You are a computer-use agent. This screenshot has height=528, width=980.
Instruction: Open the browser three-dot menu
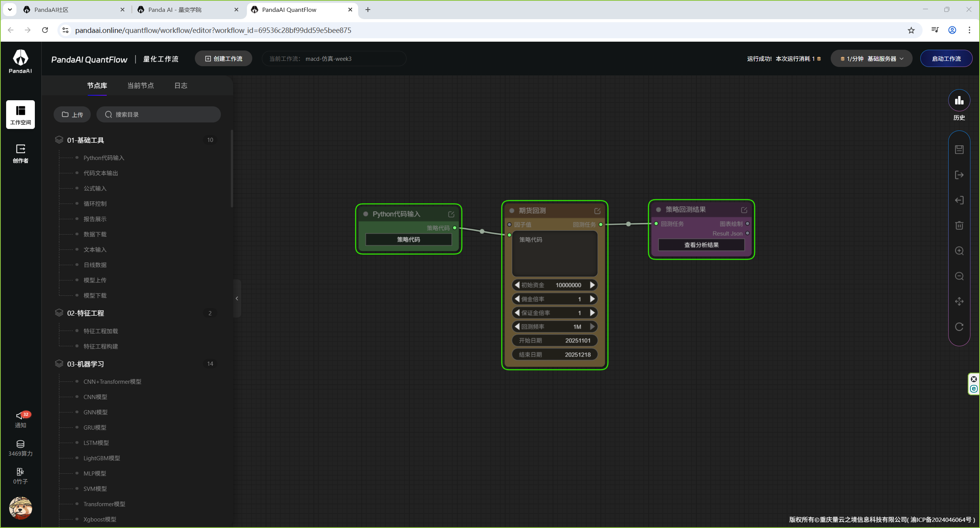coord(969,30)
